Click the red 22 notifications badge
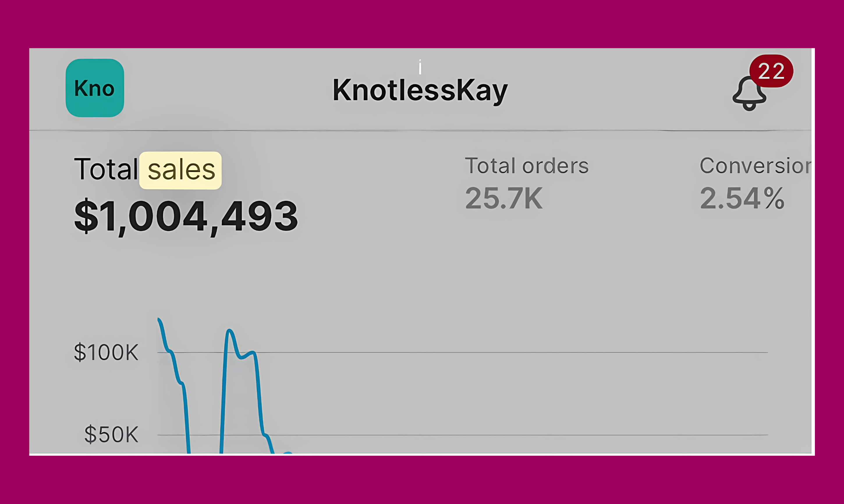 771,71
